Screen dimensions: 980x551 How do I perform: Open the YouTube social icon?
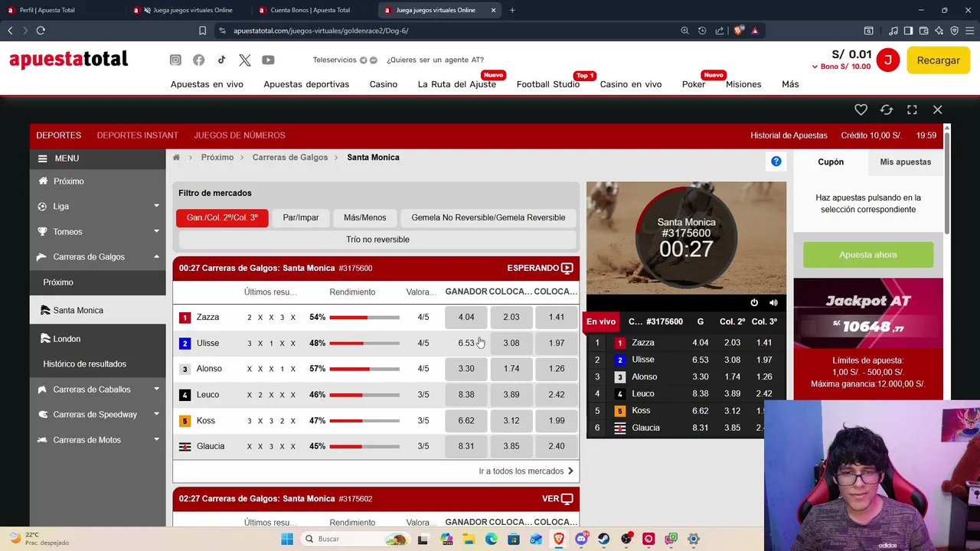(x=268, y=60)
